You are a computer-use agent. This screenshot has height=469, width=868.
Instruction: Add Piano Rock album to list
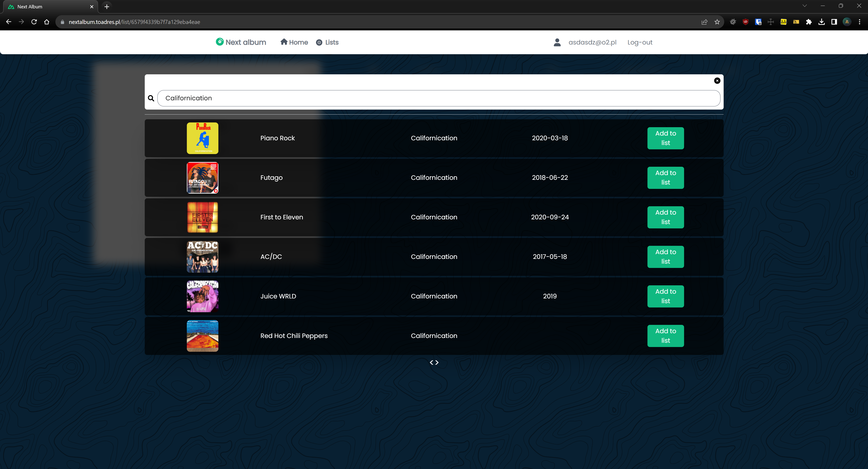coord(665,138)
